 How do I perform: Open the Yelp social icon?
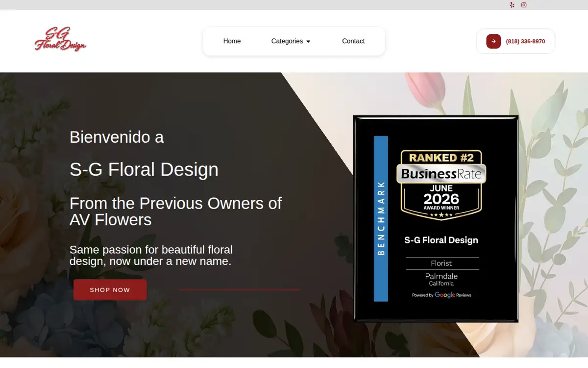(512, 5)
